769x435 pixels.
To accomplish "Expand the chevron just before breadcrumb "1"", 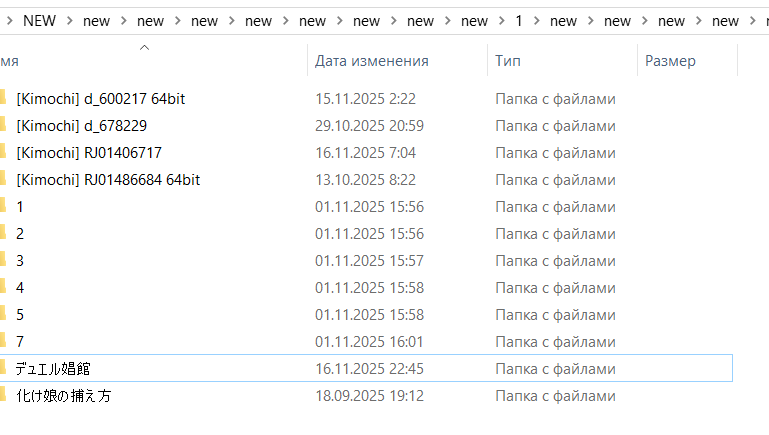I will point(502,20).
